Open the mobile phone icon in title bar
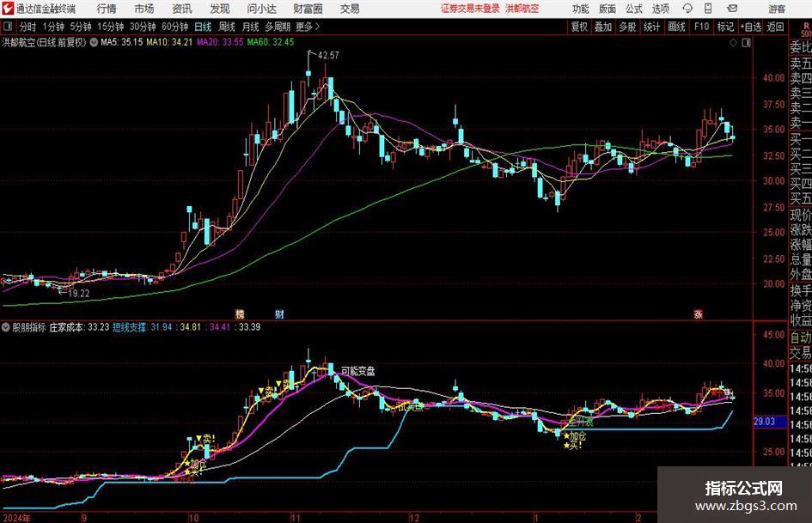Image resolution: width=812 pixels, height=523 pixels. click(x=708, y=9)
